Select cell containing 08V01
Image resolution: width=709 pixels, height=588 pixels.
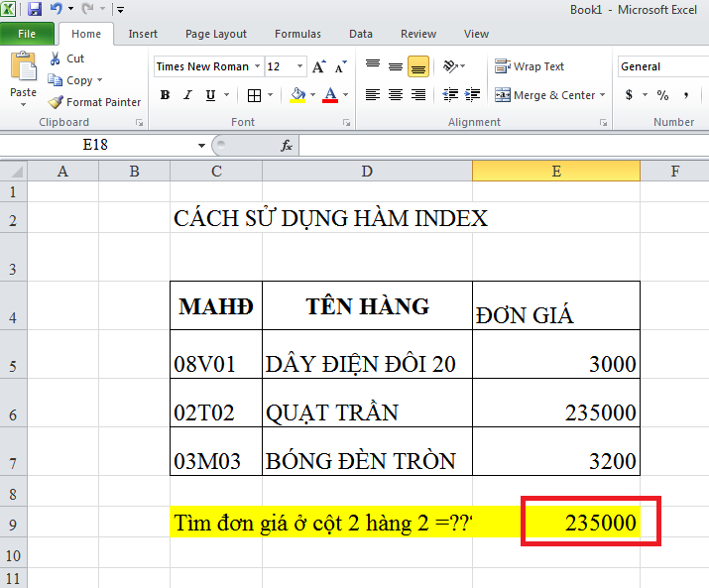pos(216,354)
